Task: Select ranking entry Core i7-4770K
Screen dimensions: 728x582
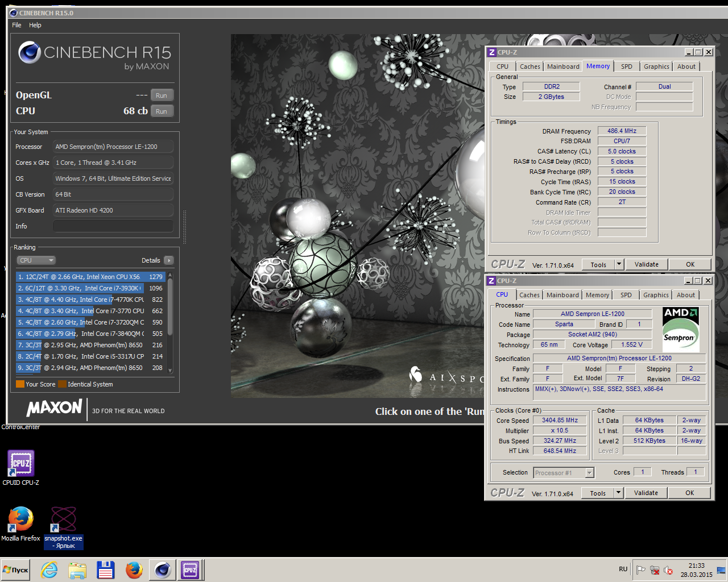Action: 90,300
